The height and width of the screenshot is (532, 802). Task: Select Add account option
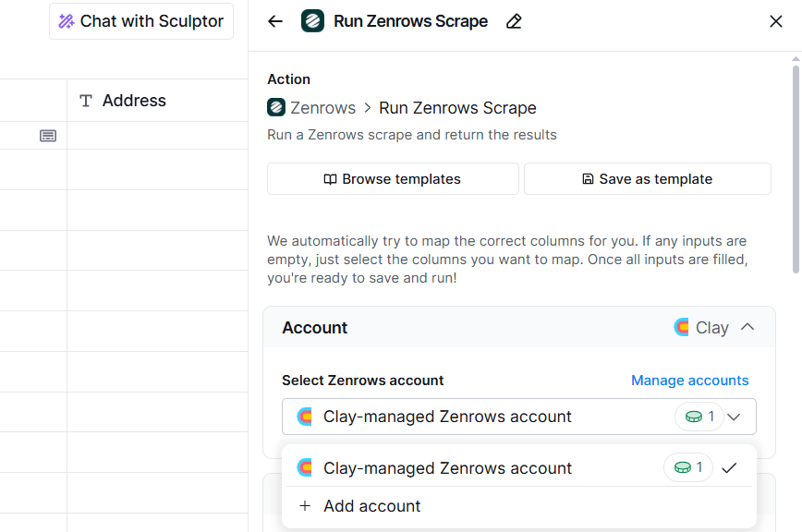pos(519,506)
